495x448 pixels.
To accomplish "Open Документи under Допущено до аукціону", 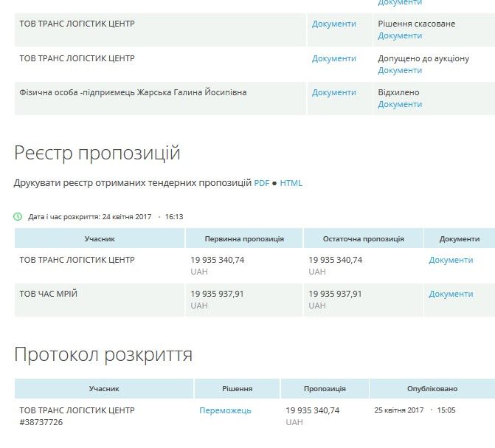I will tap(400, 70).
